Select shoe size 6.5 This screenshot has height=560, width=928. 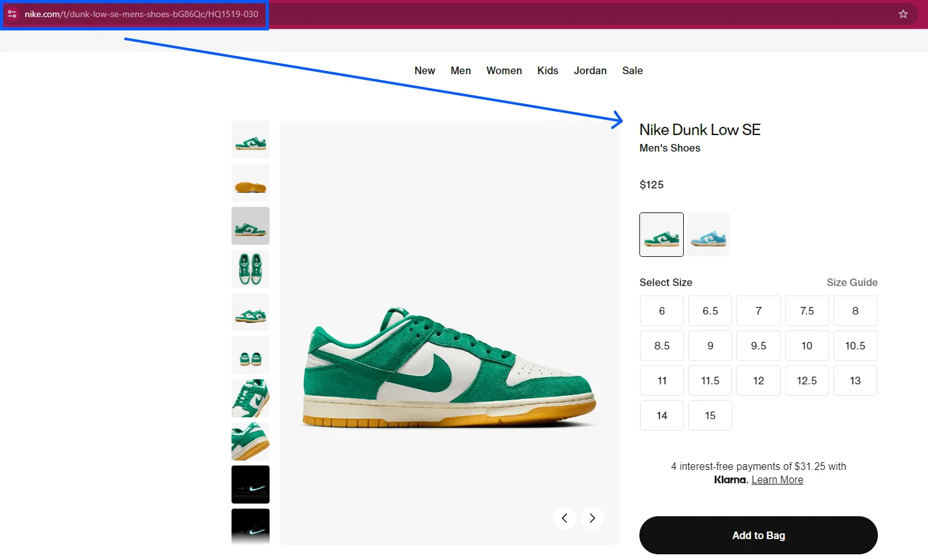[710, 311]
